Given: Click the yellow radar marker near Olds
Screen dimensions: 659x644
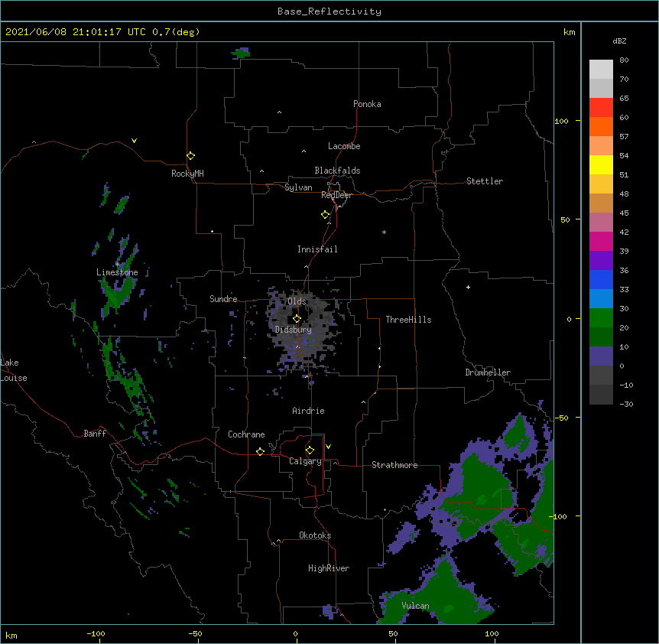Looking at the screenshot, I should pyautogui.click(x=297, y=319).
